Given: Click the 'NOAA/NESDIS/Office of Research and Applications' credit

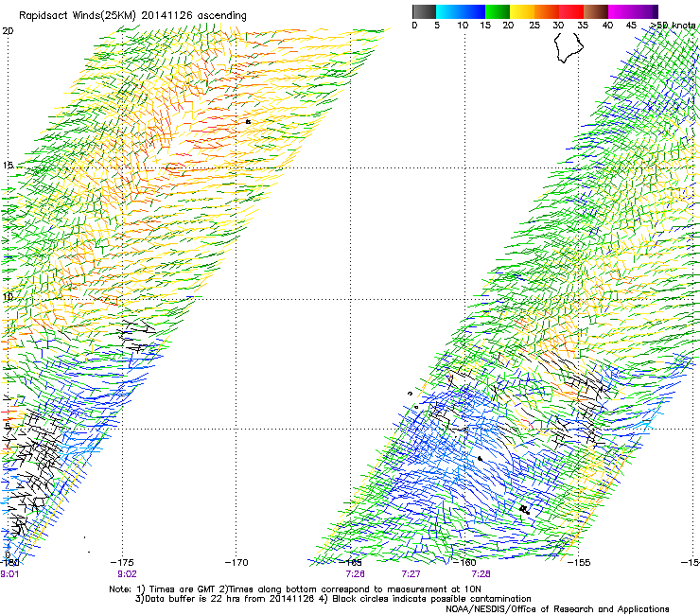Looking at the screenshot, I should [557, 609].
